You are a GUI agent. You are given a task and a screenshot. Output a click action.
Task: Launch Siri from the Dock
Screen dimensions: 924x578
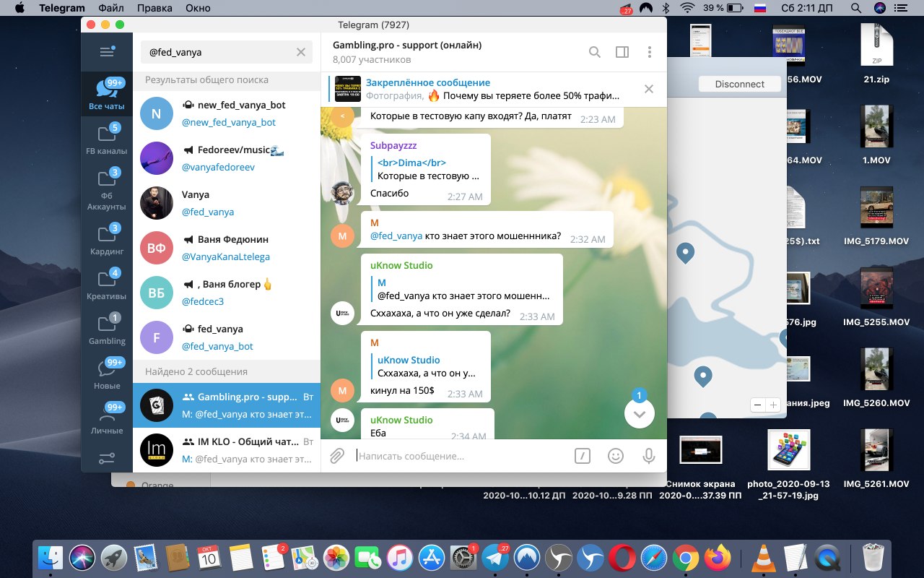[x=82, y=558]
